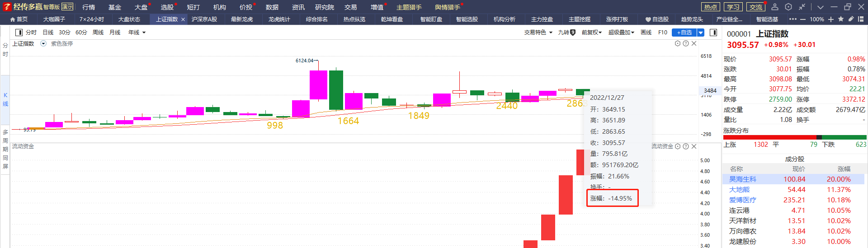Open 流动资金 panel help icon

tap(686, 146)
